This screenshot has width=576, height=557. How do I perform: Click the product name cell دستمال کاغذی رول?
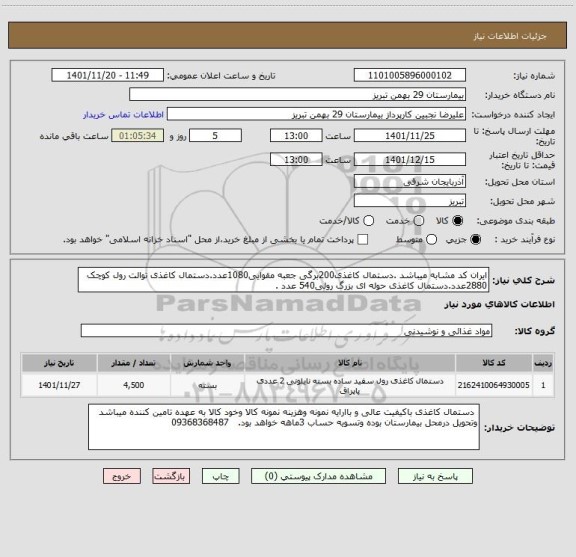[350, 385]
